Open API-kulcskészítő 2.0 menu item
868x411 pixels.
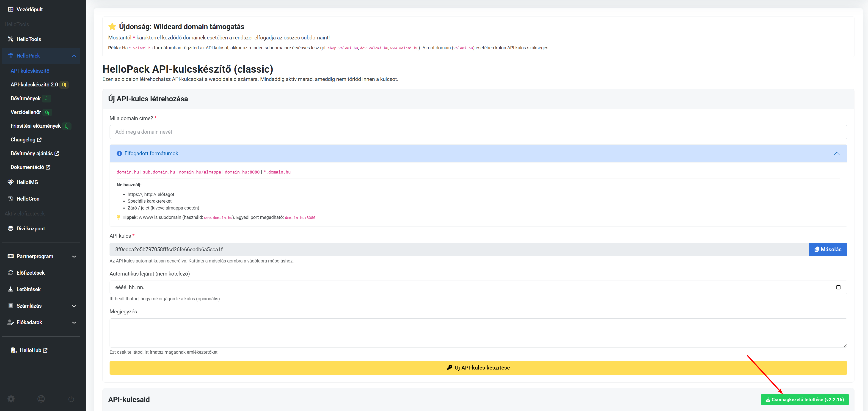pos(34,85)
